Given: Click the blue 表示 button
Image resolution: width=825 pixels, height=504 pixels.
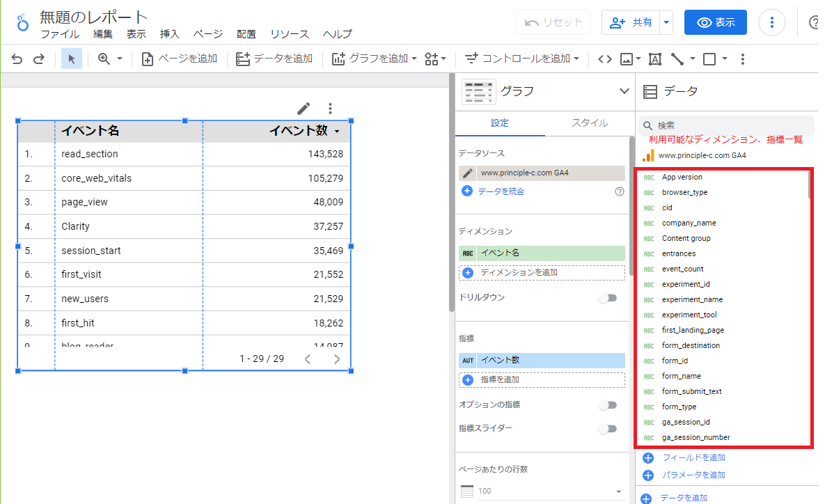Looking at the screenshot, I should [715, 22].
